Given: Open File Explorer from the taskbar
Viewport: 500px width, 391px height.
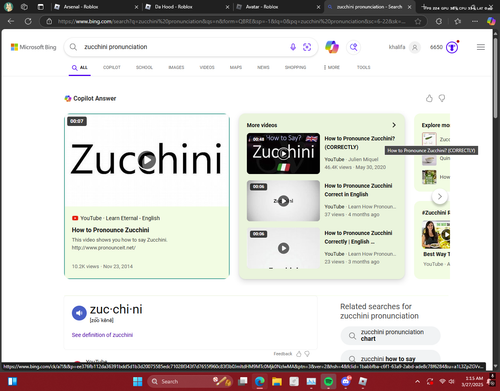Looking at the screenshot, I should coord(277,381).
